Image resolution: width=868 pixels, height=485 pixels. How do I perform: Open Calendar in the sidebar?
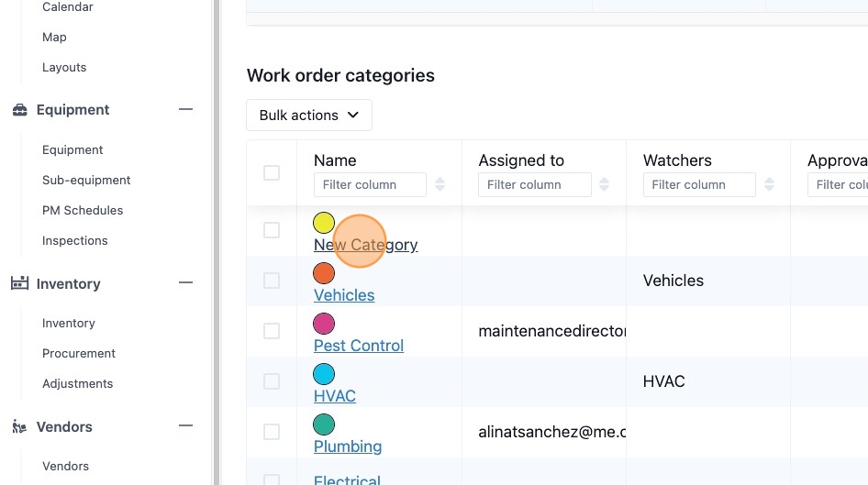click(68, 7)
